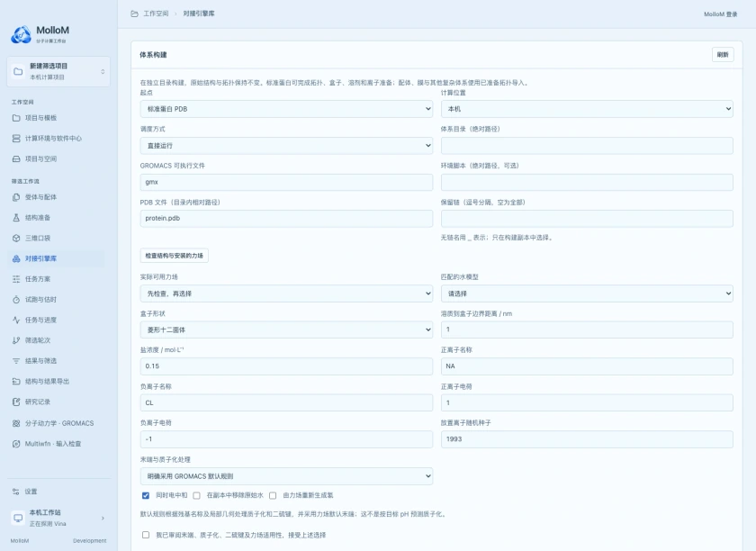
Task: Click the drive icon beside 项目与空间
Action: 16,158
